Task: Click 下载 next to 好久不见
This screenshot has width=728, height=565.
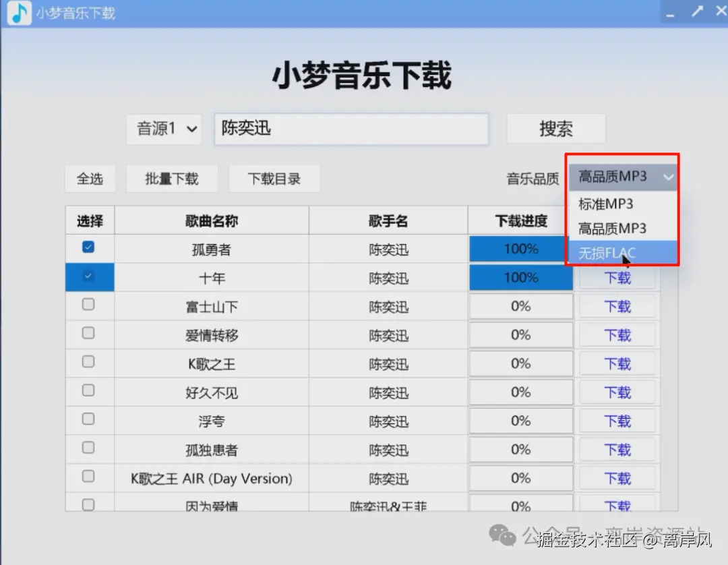Action: point(617,391)
